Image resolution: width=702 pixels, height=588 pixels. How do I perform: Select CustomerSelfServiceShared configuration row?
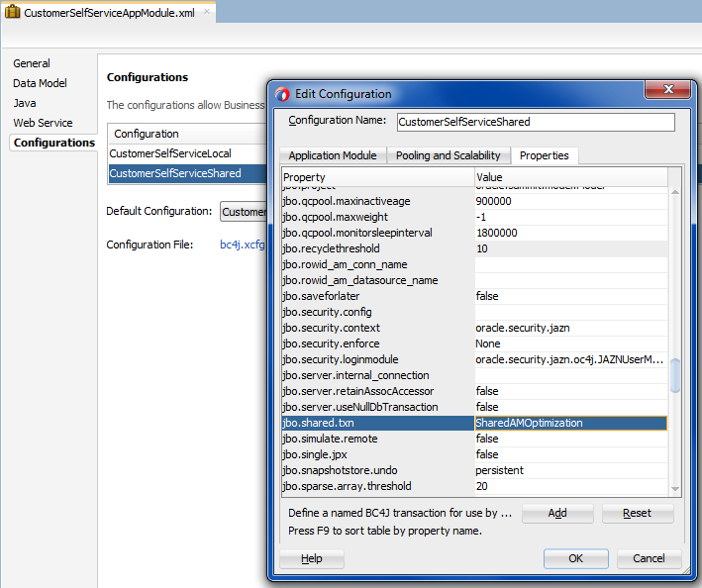pos(187,173)
